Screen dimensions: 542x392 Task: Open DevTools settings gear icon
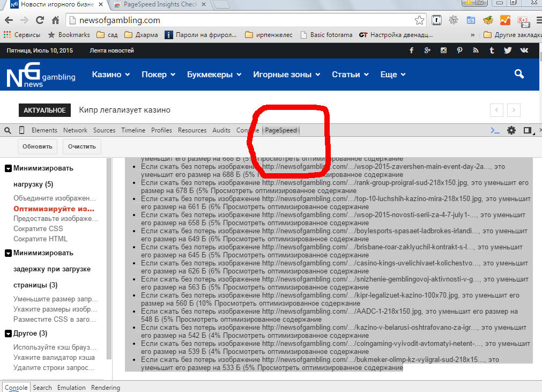[x=511, y=130]
